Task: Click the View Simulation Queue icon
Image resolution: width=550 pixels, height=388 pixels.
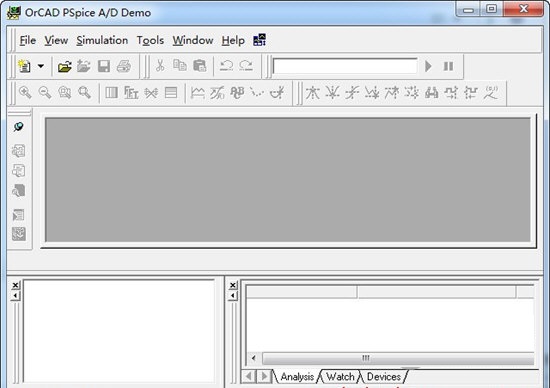Action: (19, 190)
